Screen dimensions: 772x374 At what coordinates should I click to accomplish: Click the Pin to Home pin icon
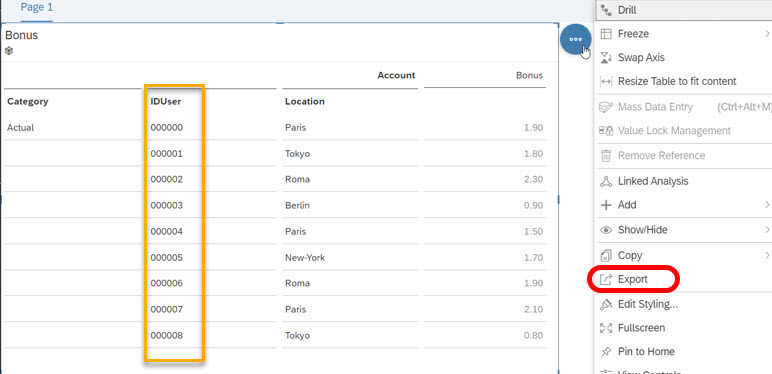click(x=606, y=351)
